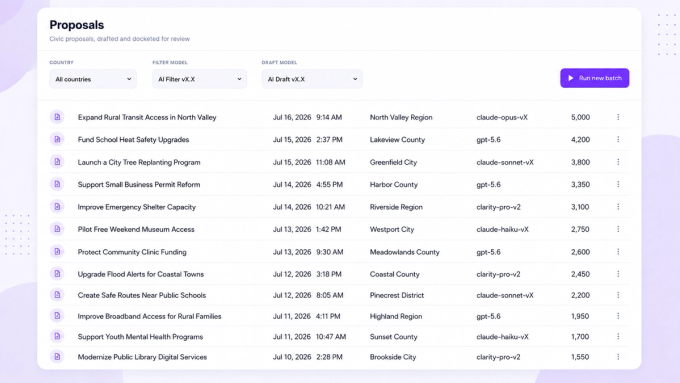
Task: Click the 5,000 count value
Action: pyautogui.click(x=580, y=117)
